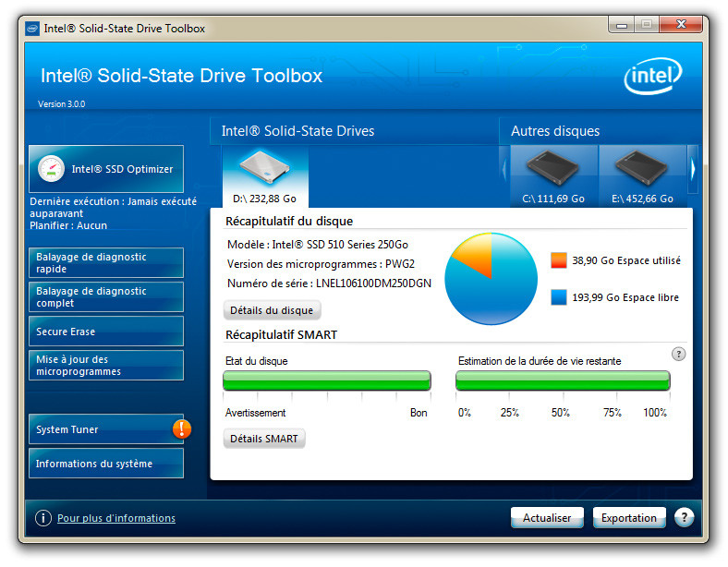Click the Etat du disque health bar
728x567 pixels.
[327, 381]
